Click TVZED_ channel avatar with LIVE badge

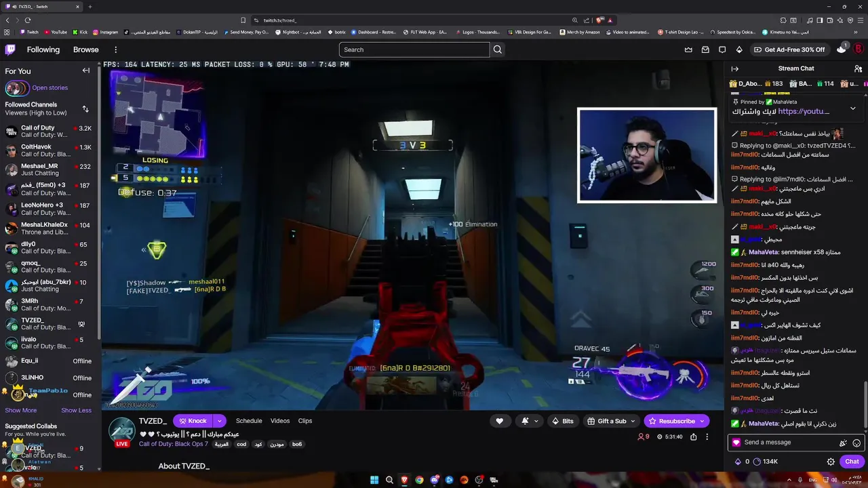pyautogui.click(x=122, y=432)
